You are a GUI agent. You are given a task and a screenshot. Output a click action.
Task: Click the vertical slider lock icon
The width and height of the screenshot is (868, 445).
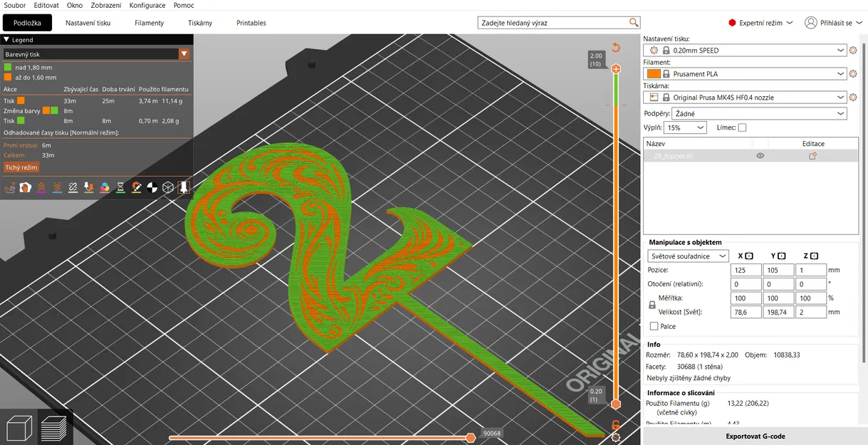coord(616,426)
